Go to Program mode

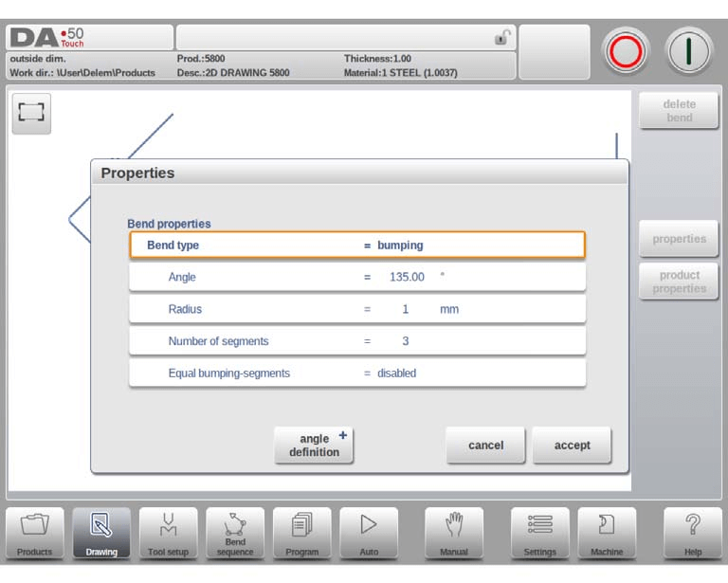pyautogui.click(x=302, y=534)
